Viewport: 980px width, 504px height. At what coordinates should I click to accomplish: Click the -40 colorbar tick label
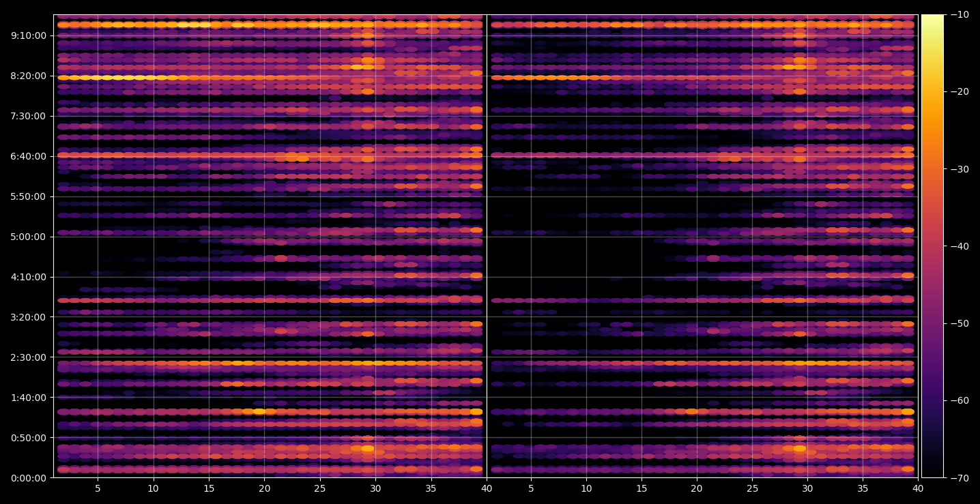(960, 246)
